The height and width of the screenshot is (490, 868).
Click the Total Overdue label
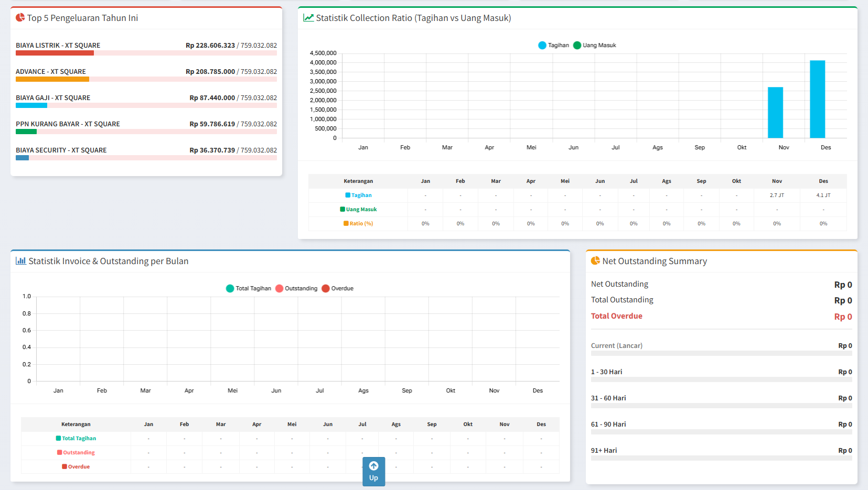click(616, 316)
